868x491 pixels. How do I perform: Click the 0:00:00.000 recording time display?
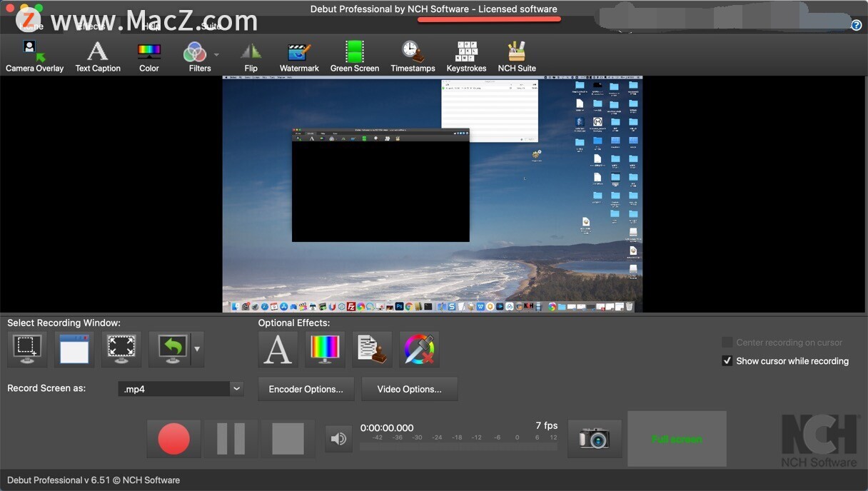tap(387, 427)
